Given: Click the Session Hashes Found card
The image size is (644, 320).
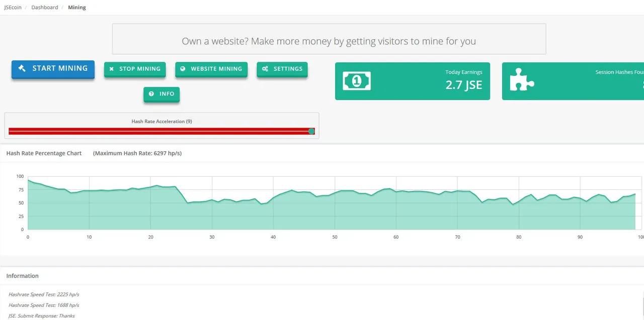Looking at the screenshot, I should [573, 81].
